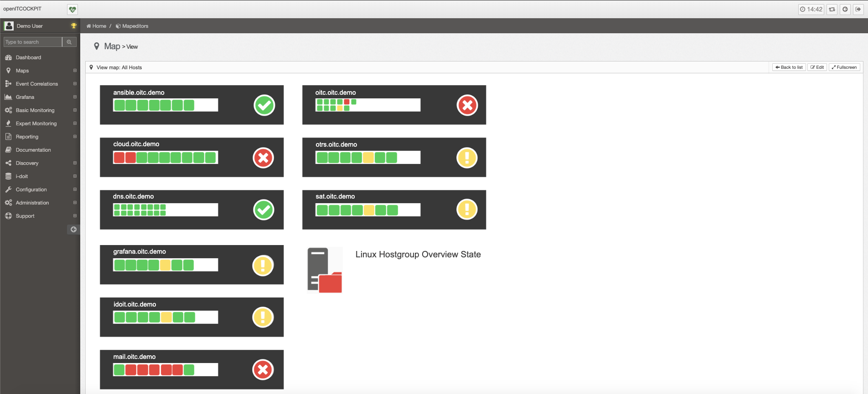Click the ansible.oitc.demo service status bar
Screen dimensions: 868x394
(165, 105)
